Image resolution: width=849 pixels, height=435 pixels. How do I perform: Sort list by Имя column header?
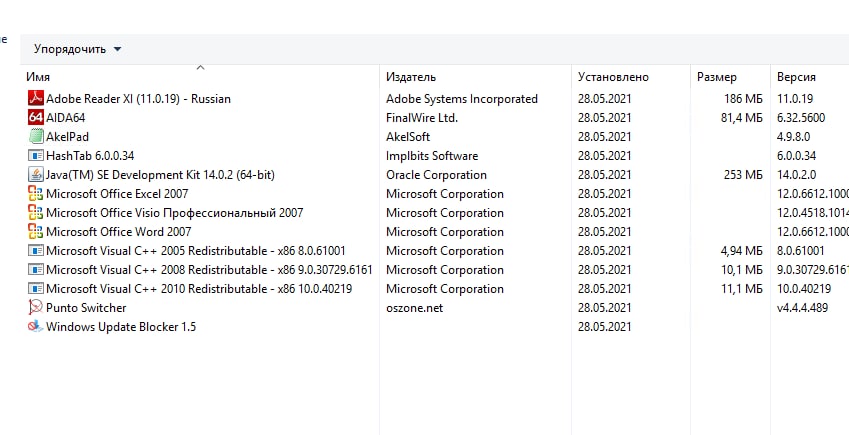point(38,77)
